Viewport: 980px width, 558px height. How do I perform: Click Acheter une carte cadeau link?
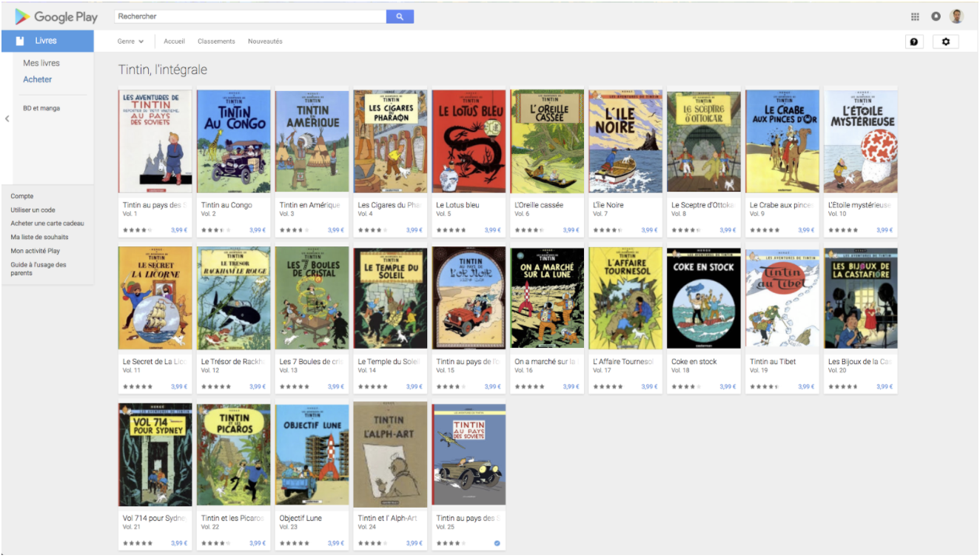point(47,223)
